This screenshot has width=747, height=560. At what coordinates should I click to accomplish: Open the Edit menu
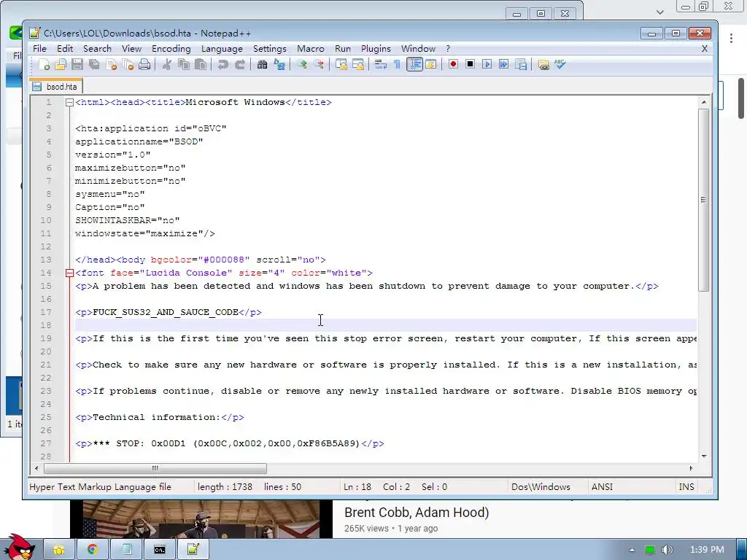click(x=65, y=49)
